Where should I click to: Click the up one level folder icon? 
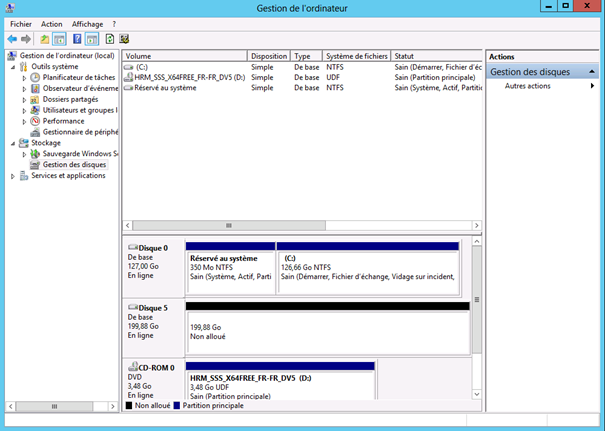[x=44, y=39]
